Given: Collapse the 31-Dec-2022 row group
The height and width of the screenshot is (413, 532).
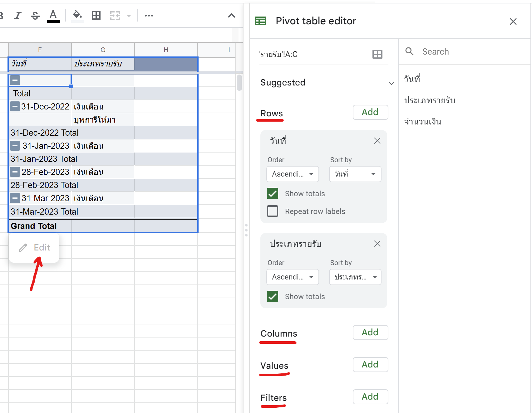Looking at the screenshot, I should click(15, 106).
